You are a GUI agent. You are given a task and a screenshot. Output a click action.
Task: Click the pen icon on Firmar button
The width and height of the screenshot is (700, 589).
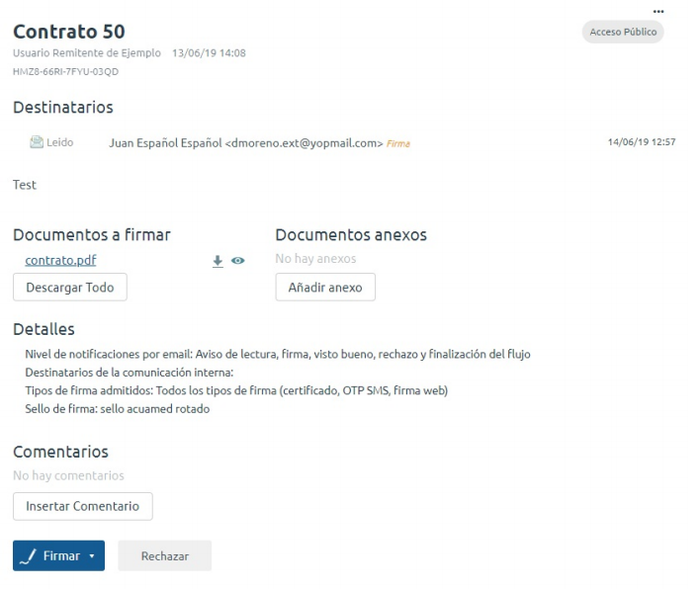coord(29,556)
